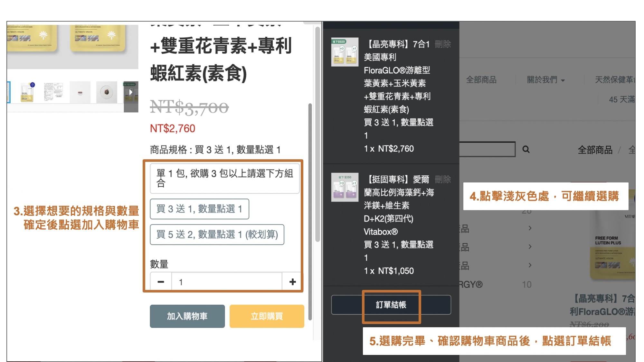The width and height of the screenshot is (644, 362).
Task: Select the small red capsule thumbnail
Action: 80,92
